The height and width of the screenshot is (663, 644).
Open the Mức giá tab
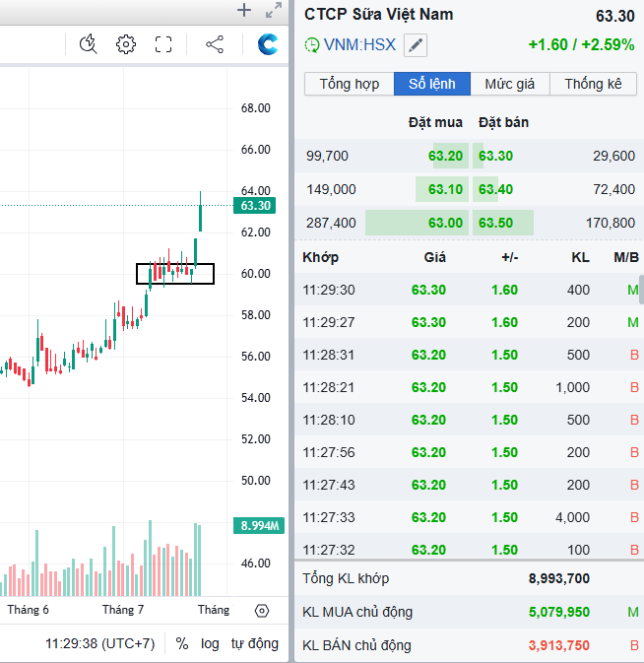[510, 84]
